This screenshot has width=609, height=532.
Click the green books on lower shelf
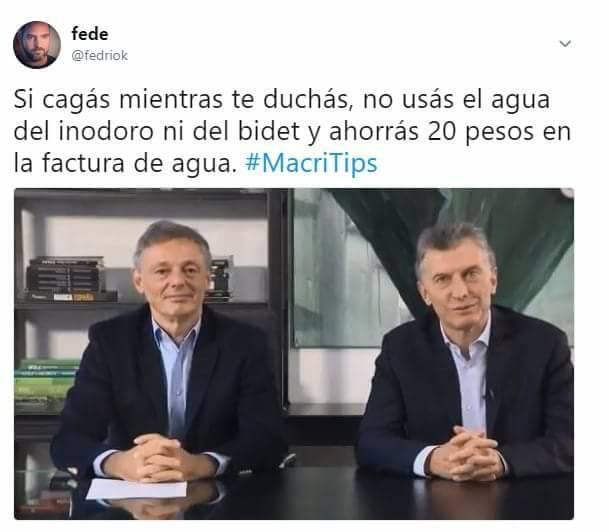point(46,383)
